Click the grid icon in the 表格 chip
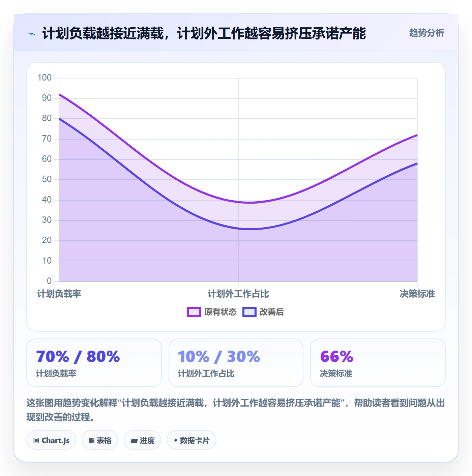 pyautogui.click(x=91, y=441)
